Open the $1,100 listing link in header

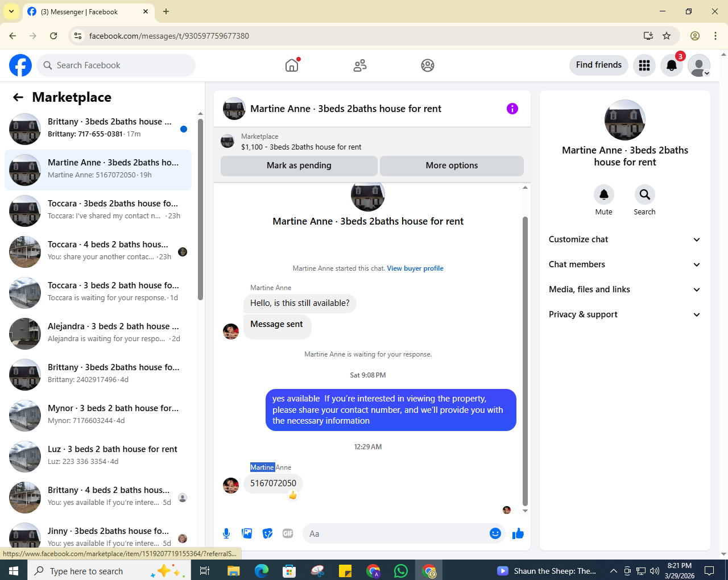(x=301, y=147)
